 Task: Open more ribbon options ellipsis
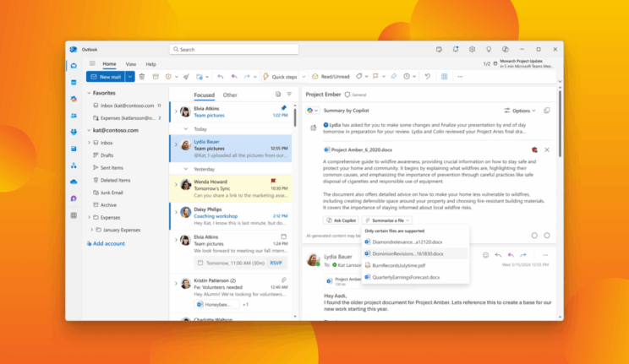(460, 77)
